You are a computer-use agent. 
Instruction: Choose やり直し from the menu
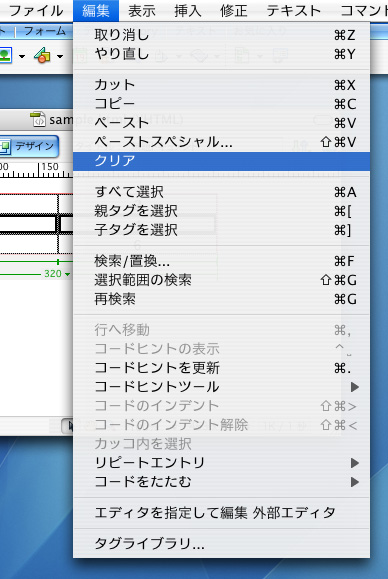coord(222,54)
